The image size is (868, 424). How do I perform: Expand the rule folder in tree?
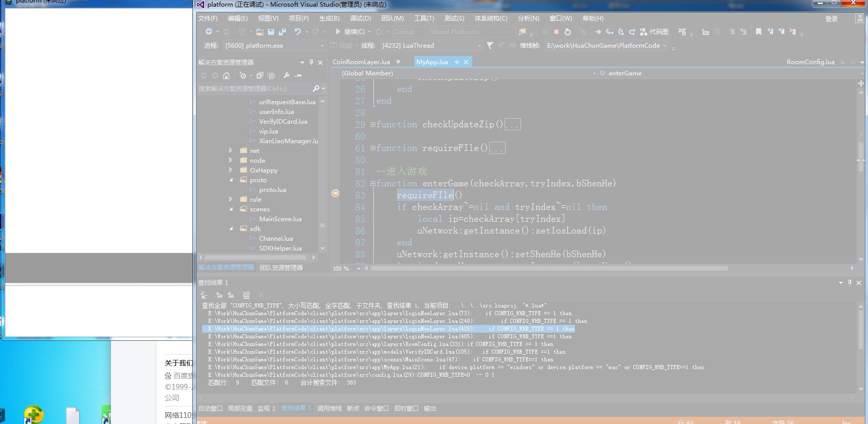[x=231, y=200]
